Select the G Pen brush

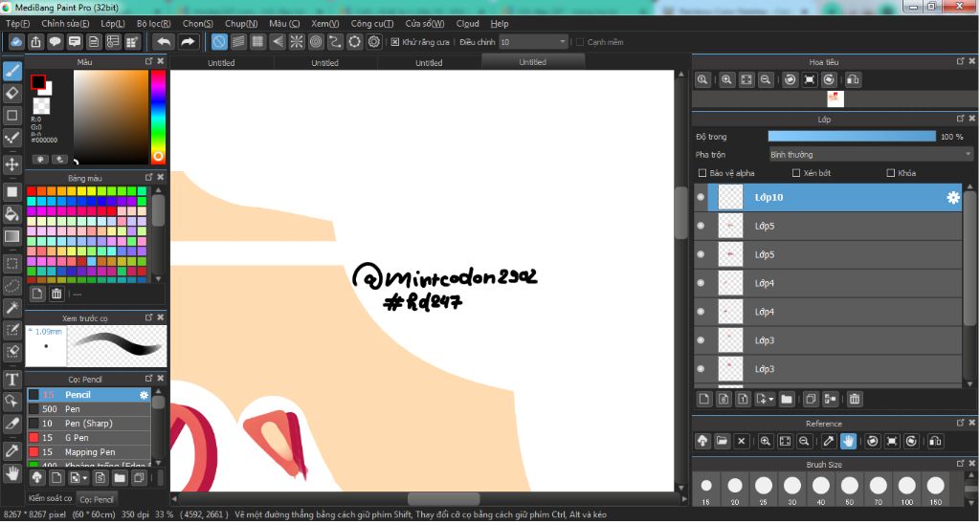[x=88, y=438]
